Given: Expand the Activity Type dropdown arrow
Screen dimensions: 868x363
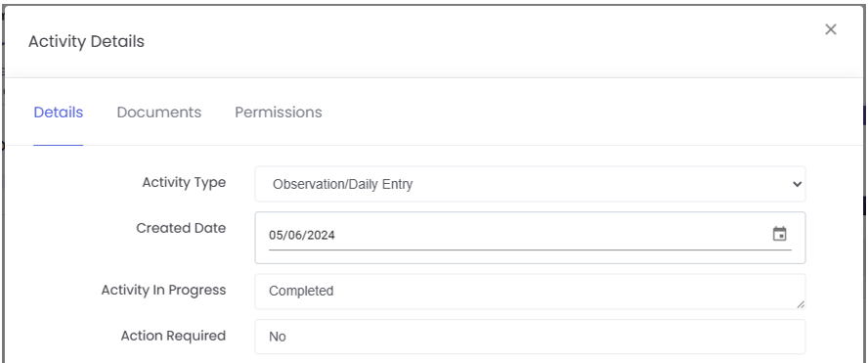Looking at the screenshot, I should click(x=798, y=184).
